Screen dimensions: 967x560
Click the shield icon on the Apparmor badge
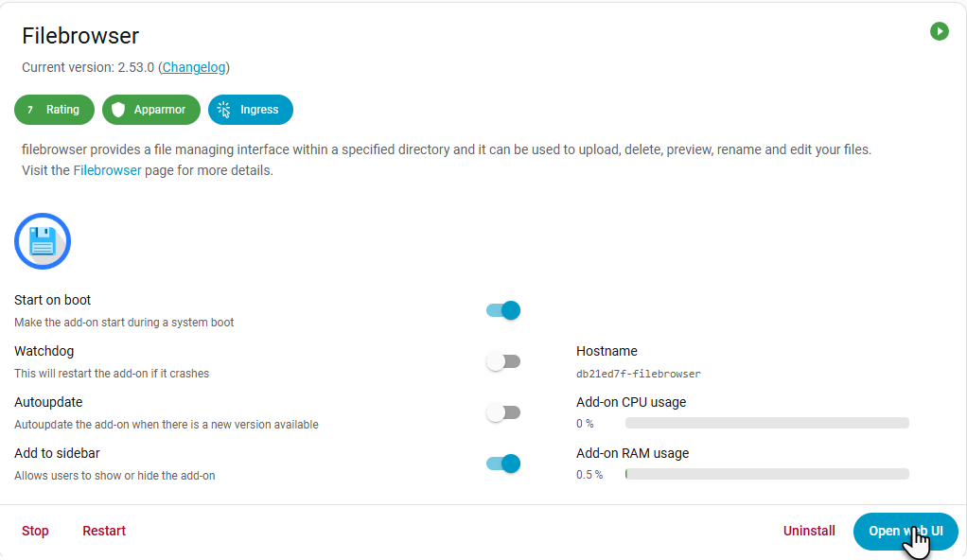click(x=117, y=110)
